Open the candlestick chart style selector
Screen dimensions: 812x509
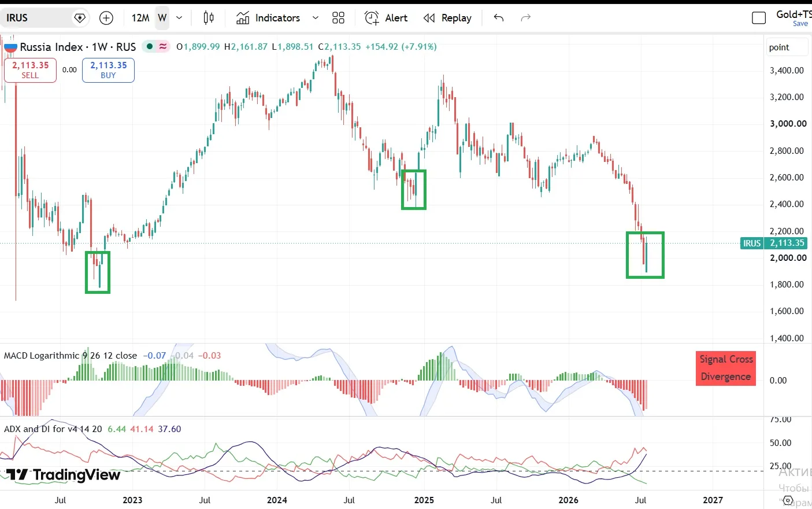[x=209, y=18]
